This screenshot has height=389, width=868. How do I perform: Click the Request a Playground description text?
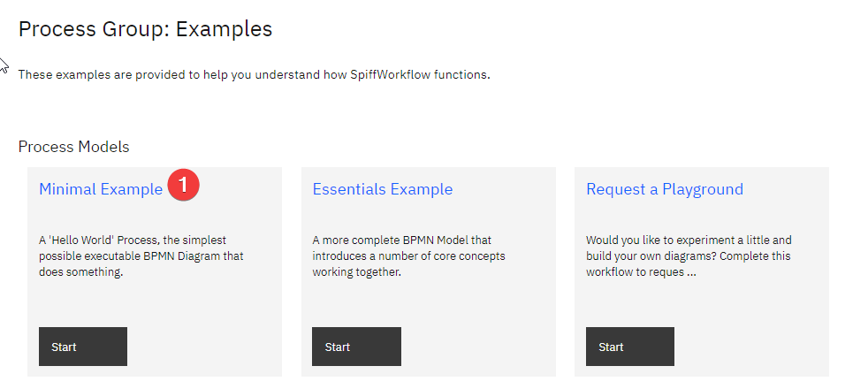[x=689, y=256]
